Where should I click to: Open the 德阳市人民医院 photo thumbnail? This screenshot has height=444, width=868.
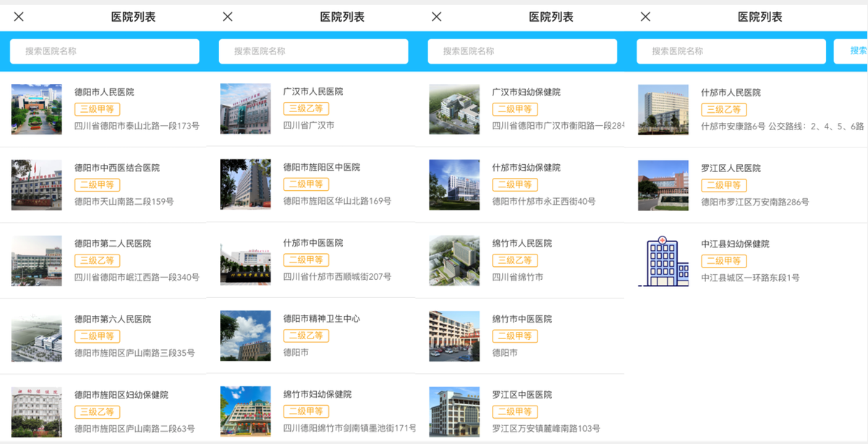pos(36,109)
